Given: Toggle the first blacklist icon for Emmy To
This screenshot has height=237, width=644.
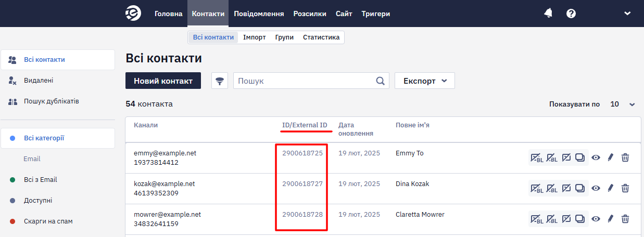Looking at the screenshot, I should pyautogui.click(x=536, y=157).
